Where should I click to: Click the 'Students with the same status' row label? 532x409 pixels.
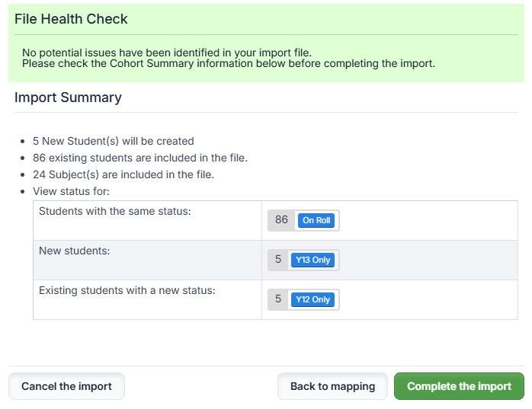tap(114, 211)
